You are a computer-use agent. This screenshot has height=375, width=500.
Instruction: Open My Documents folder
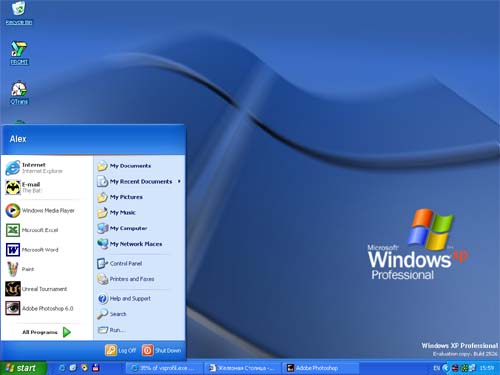coord(139,166)
